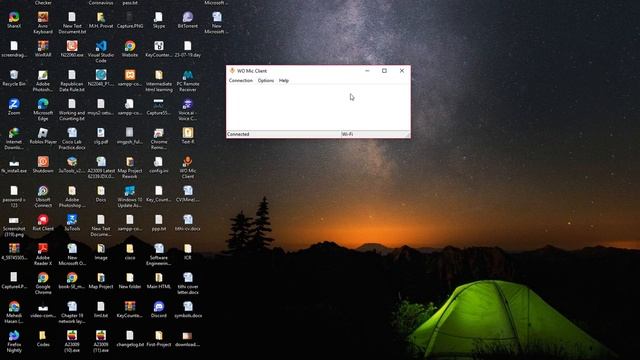This screenshot has height=360, width=640.
Task: Select the bithi-cv.docx file
Action: [x=188, y=223]
